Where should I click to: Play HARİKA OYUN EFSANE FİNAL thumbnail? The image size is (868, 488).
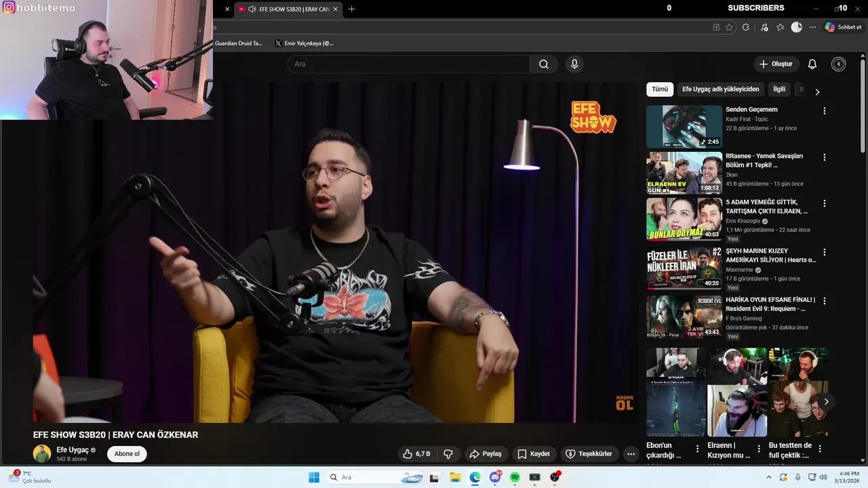pyautogui.click(x=684, y=317)
